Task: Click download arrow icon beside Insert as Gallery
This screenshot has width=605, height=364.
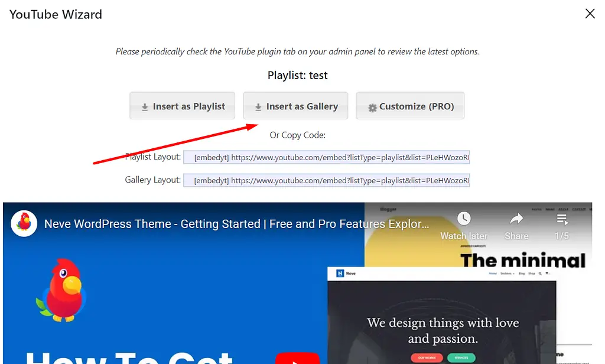Action: [258, 107]
